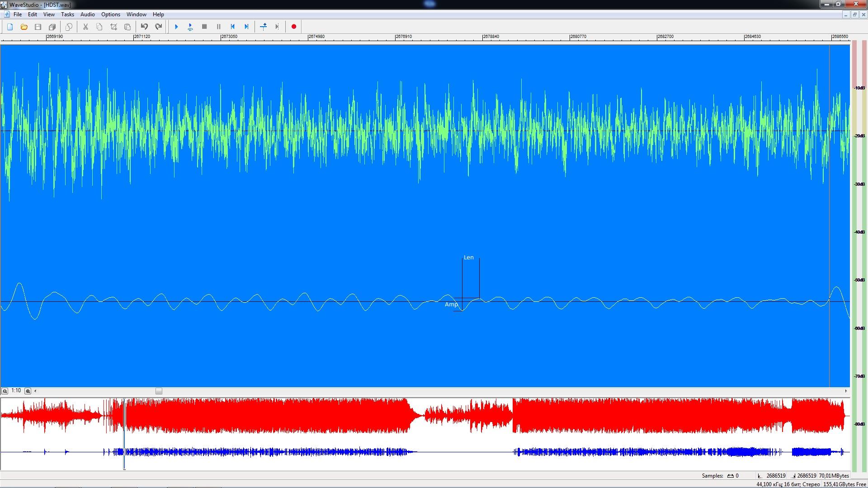Click the Len measurement label in the waveform
This screenshot has width=868, height=488.
(469, 258)
